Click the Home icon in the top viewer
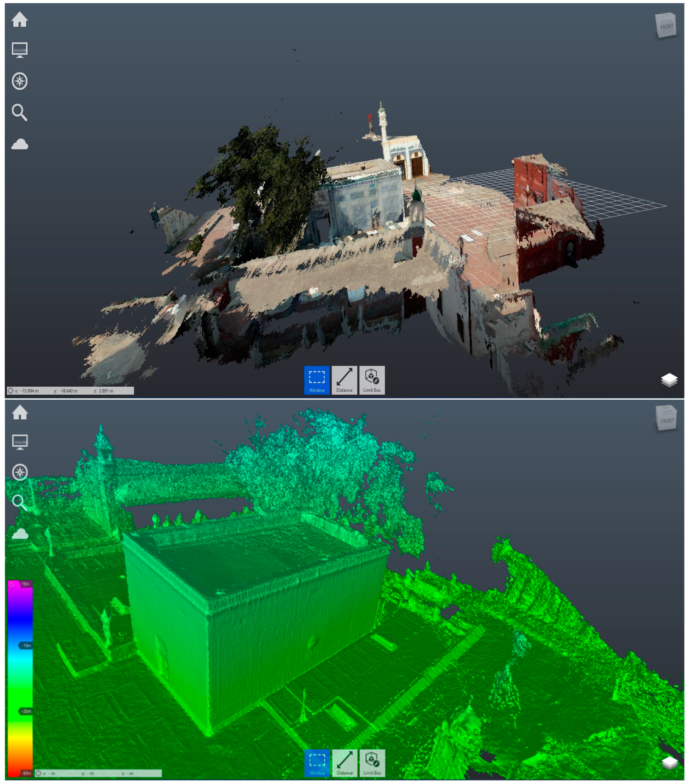Viewport: 688px width, 784px height. click(x=20, y=20)
